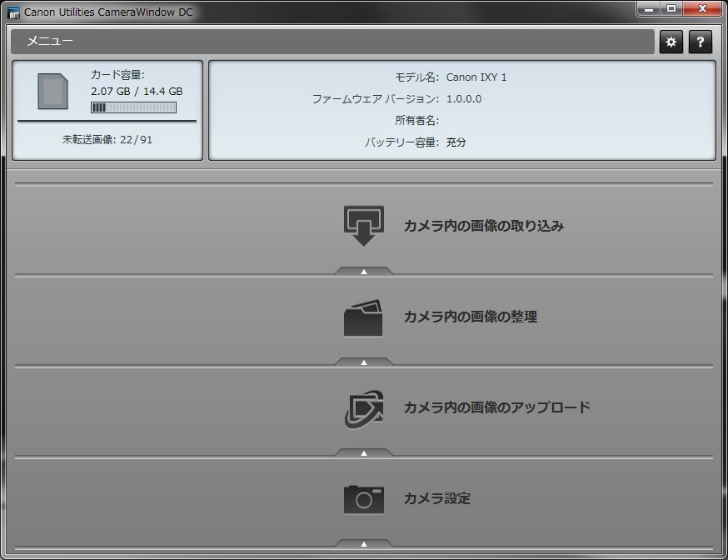This screenshot has height=560, width=728.
Task: Click the camera settings camera icon
Action: [x=363, y=500]
